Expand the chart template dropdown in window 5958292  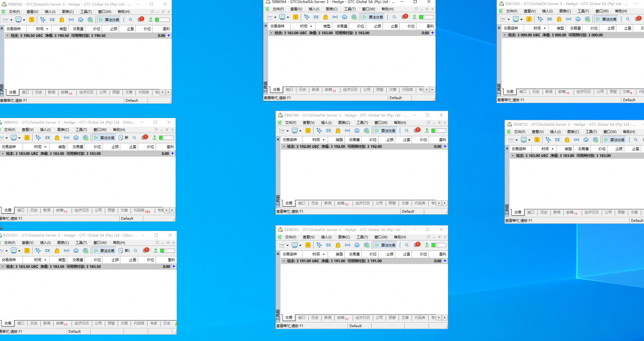(300, 245)
